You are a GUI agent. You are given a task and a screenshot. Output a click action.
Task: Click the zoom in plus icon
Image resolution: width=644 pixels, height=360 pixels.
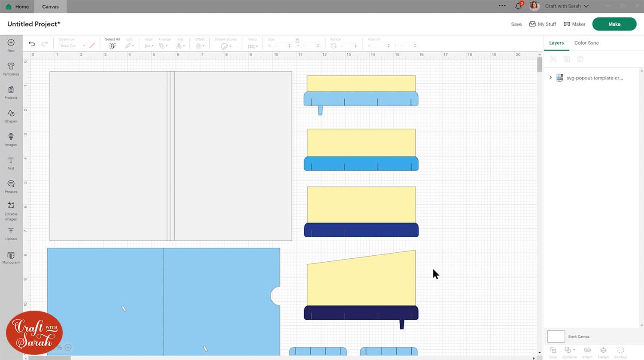coord(68,347)
